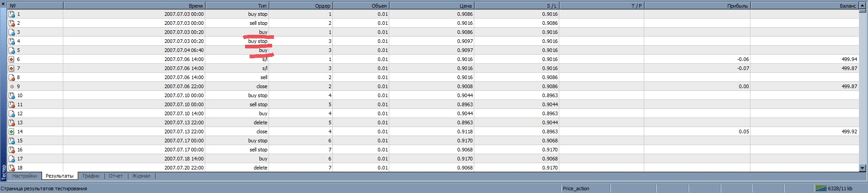Image resolution: width=868 pixels, height=193 pixels.
Task: Click the stop-loss icon in row 6
Action: [x=12, y=59]
